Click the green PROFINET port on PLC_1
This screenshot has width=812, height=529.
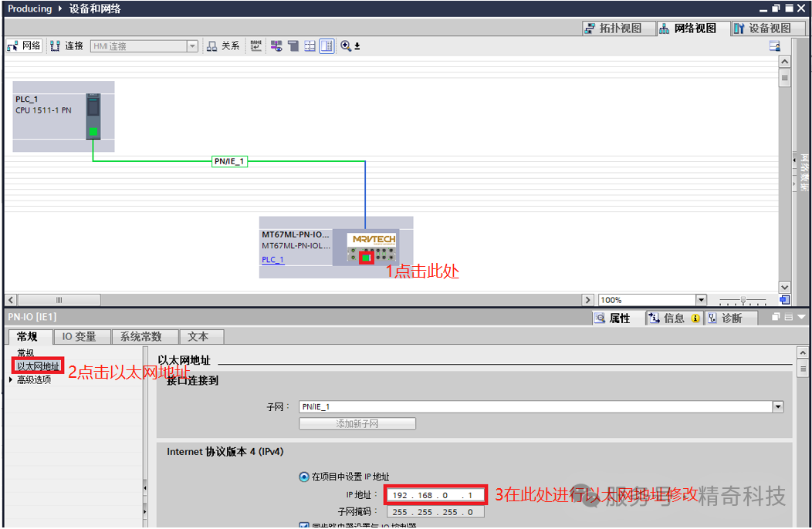click(93, 132)
